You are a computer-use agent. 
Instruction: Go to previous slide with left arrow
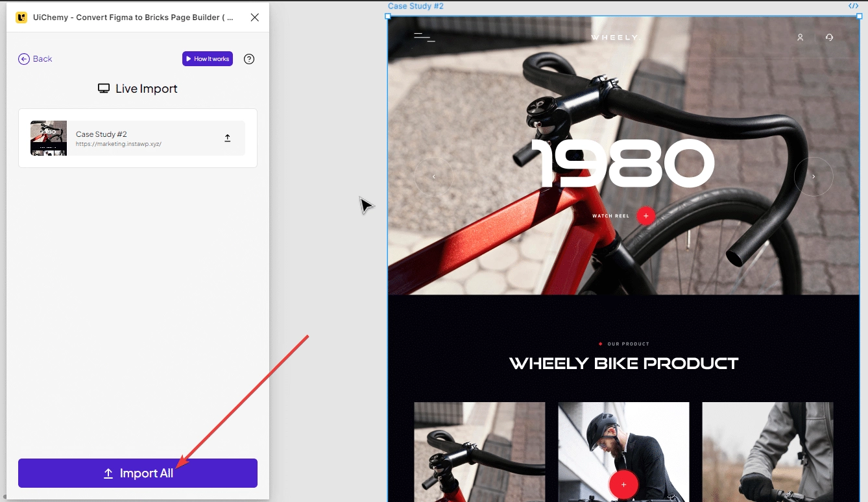pos(434,176)
